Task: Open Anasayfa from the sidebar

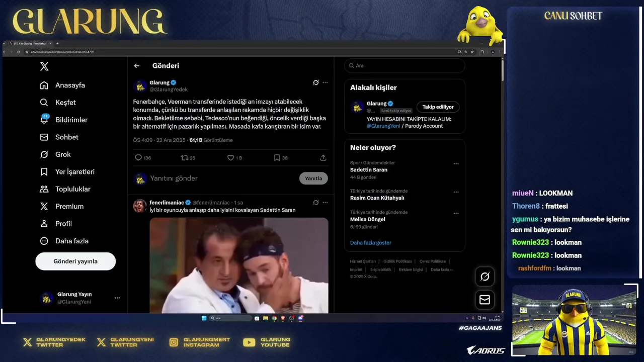Action: point(63,85)
